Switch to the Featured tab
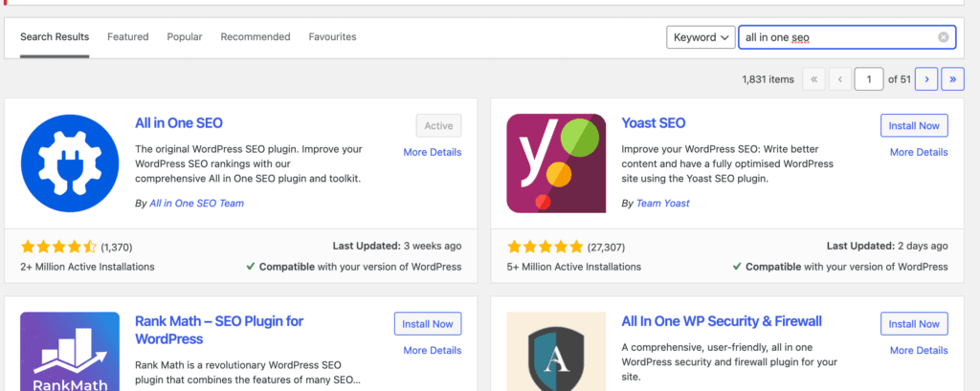Viewport: 980px width, 391px height. (x=127, y=37)
